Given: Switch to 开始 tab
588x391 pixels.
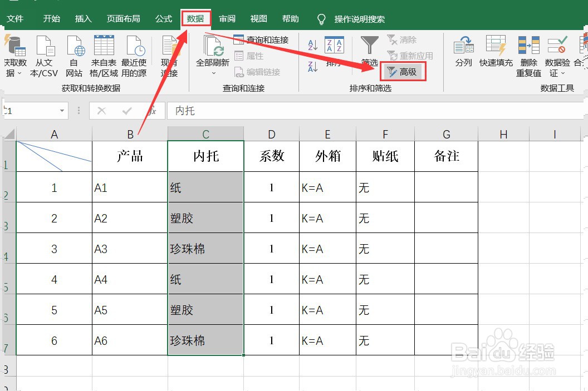Looking at the screenshot, I should pyautogui.click(x=51, y=19).
